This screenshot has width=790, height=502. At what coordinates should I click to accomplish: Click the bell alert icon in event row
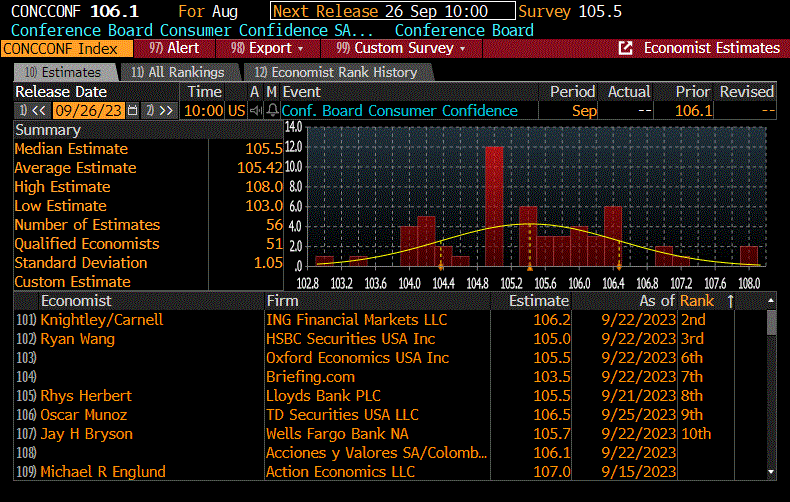[272, 110]
